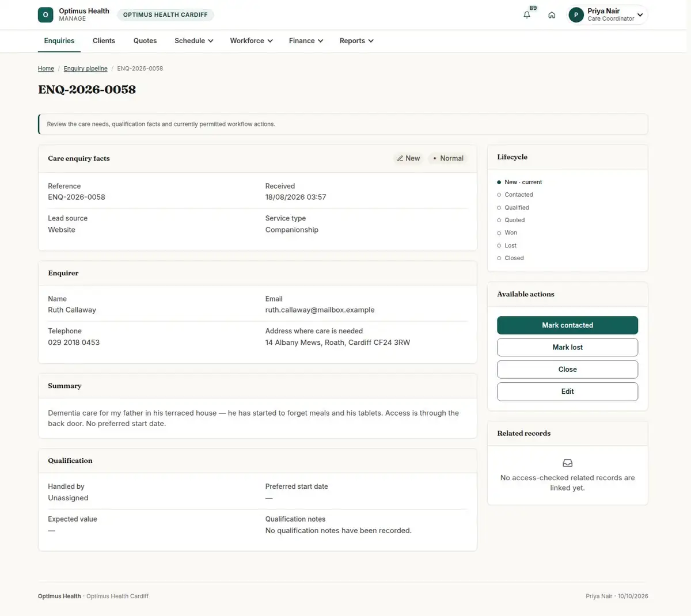Open the Schedule dropdown menu
691x616 pixels.
194,41
